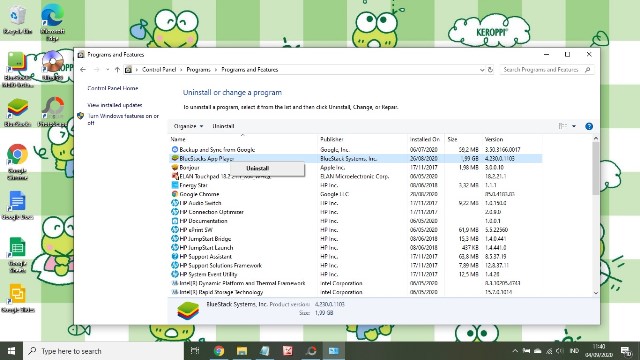Sort by the Size column header
Viewport: 640px width, 360px height.
pos(463,139)
